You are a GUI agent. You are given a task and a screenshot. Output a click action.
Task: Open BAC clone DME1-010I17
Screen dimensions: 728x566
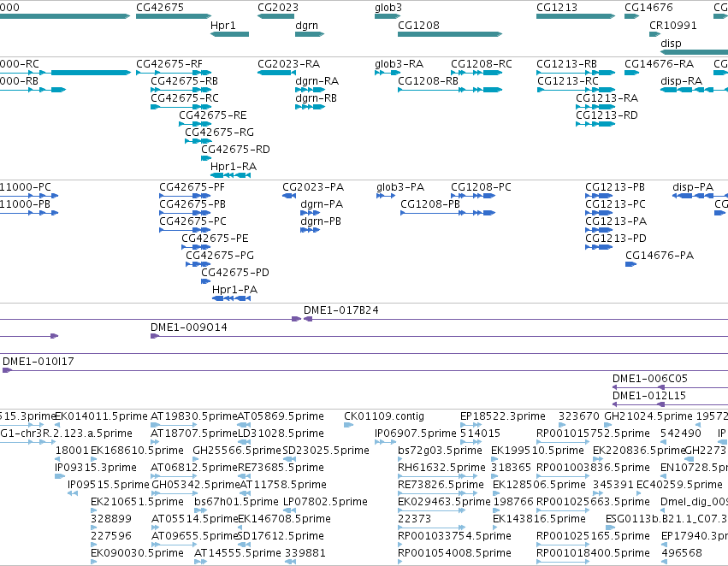(x=38, y=362)
